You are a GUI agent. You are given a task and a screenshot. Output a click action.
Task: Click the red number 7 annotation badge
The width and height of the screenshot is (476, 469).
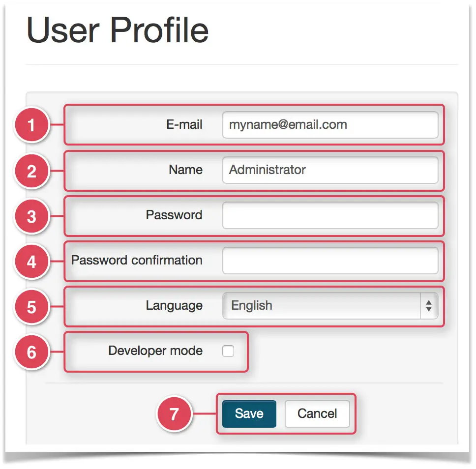pos(174,413)
